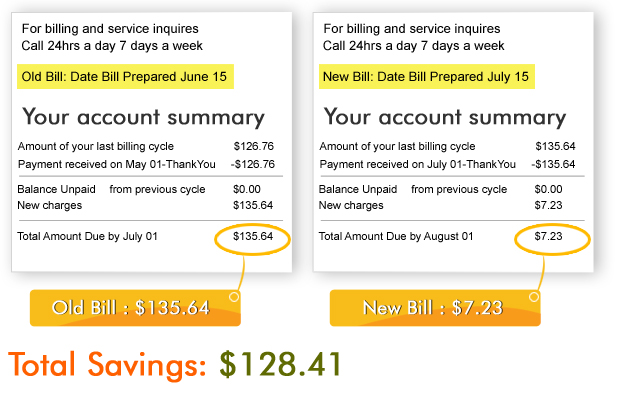
Task: Click the small circle on New Bill tag
Action: 534,297
